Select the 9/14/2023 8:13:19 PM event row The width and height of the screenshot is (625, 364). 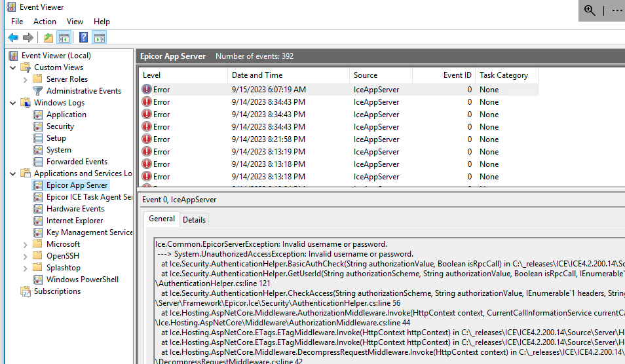point(339,152)
